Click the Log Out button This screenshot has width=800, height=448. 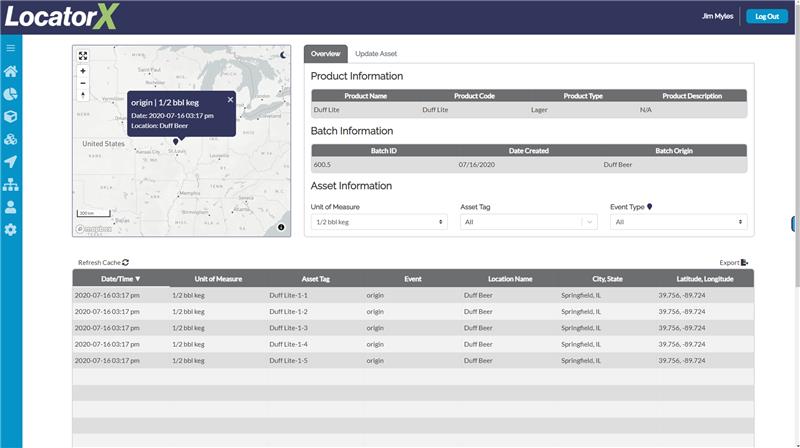(767, 16)
